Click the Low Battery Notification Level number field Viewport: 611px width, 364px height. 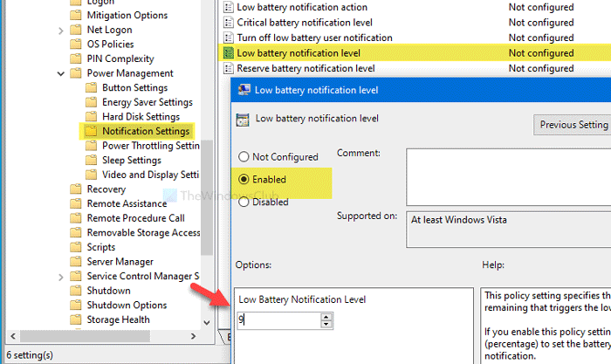coord(279,320)
